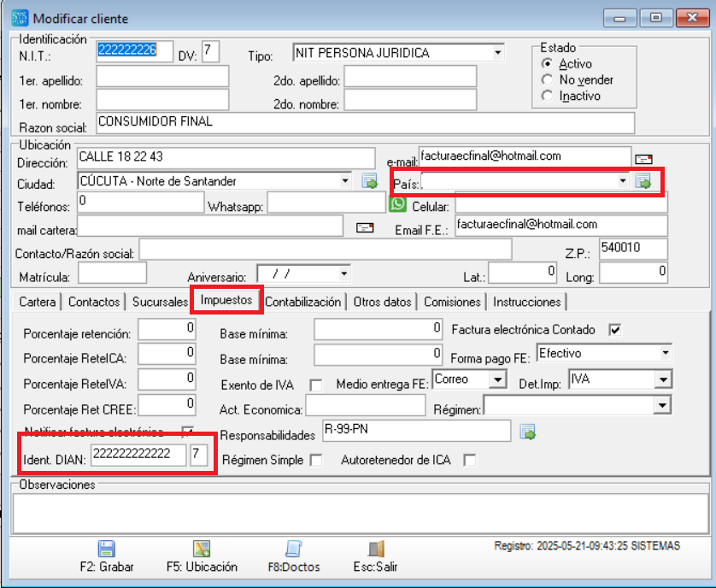
Task: Click the Ident. DIAN number field
Action: [x=138, y=456]
